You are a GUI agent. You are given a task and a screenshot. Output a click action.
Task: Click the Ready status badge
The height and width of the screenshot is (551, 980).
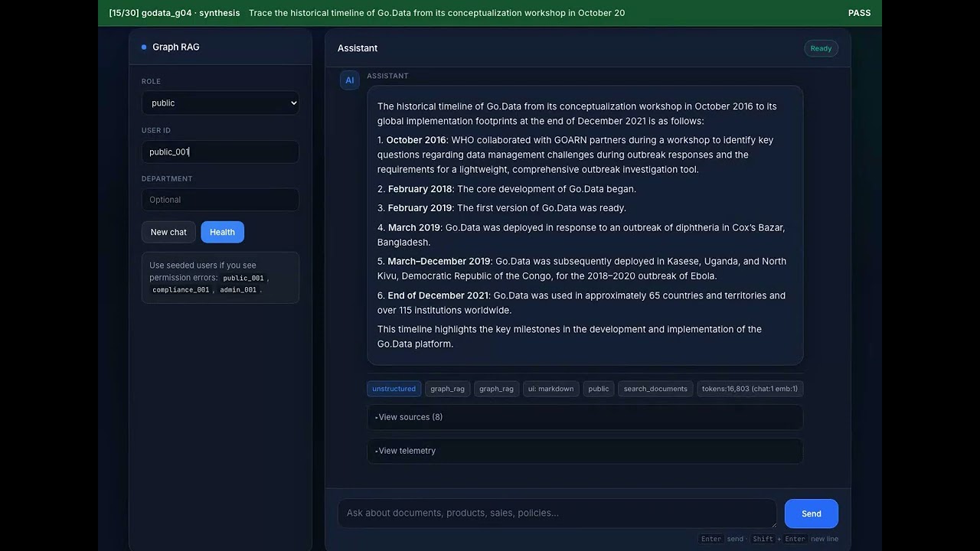[821, 48]
